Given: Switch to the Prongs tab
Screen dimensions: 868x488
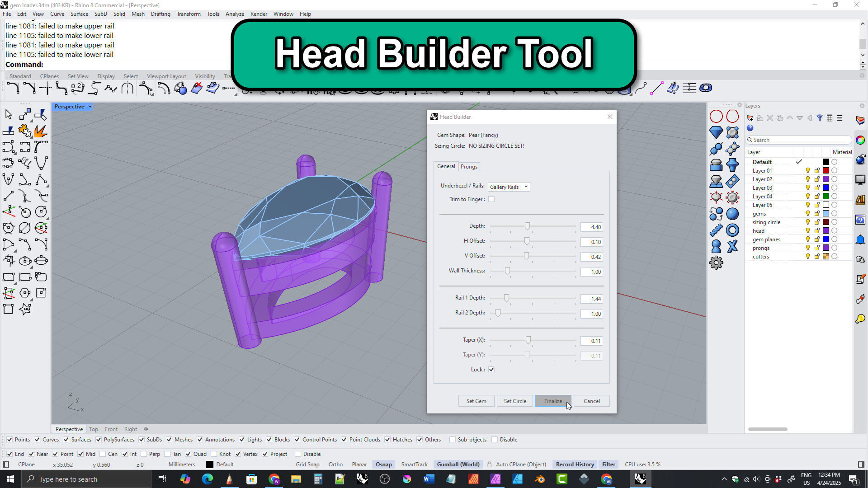Looking at the screenshot, I should [469, 167].
